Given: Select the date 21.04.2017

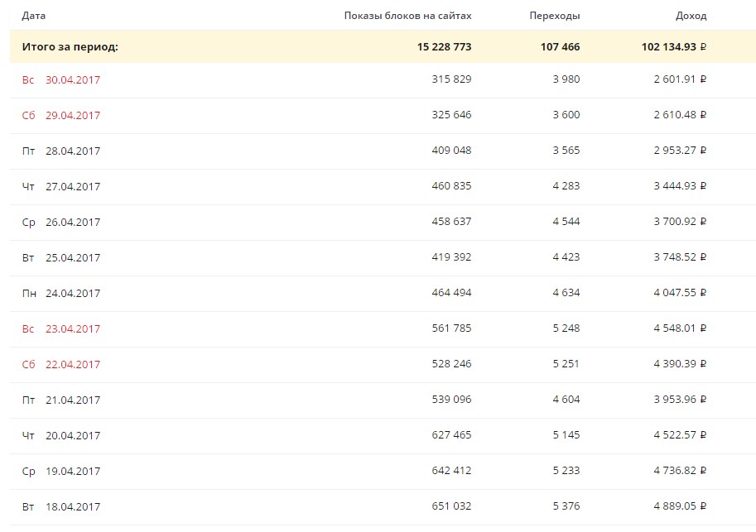Looking at the screenshot, I should (73, 401).
